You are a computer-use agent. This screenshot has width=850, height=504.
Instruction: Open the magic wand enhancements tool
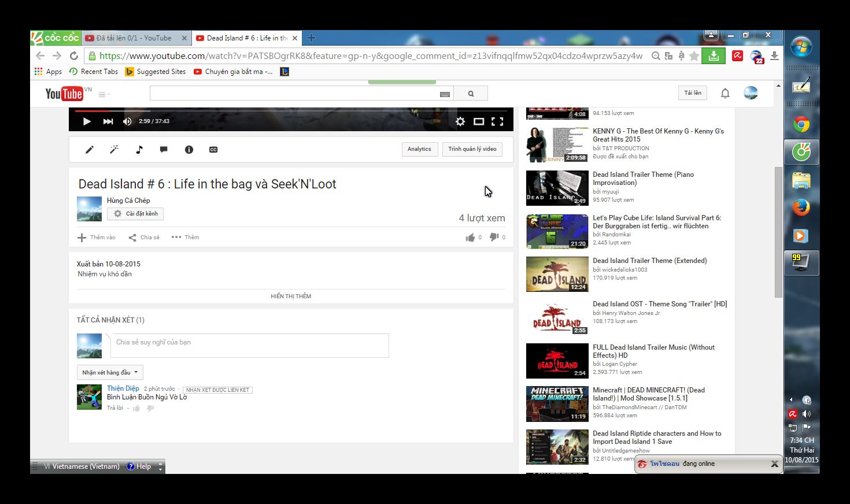tap(114, 150)
